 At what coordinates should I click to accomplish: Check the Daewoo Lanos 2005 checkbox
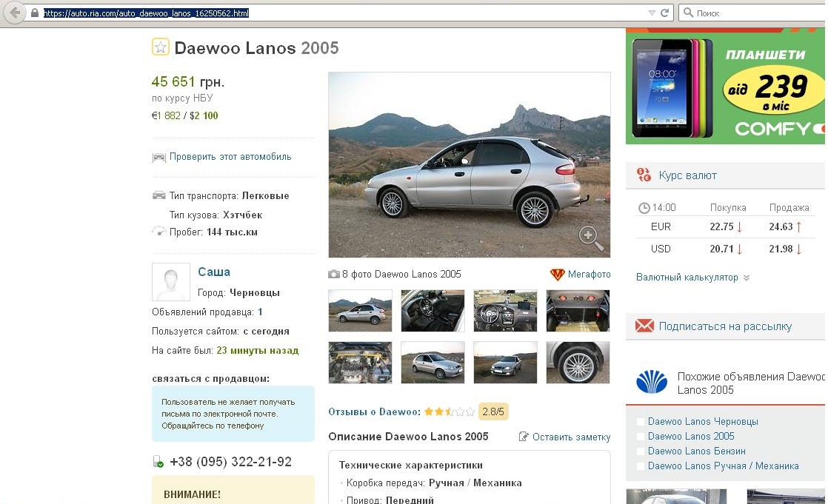coord(641,437)
